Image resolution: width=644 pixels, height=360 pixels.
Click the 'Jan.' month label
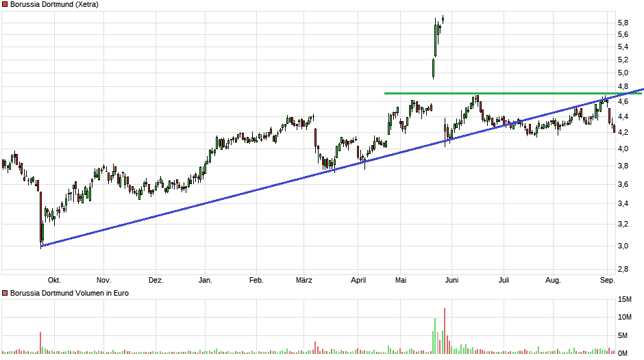coord(206,281)
